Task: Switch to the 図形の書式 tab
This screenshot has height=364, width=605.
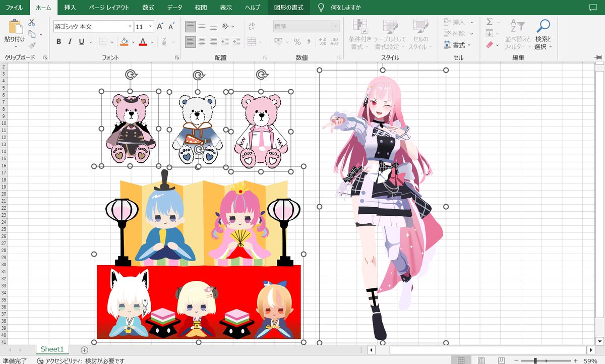Action: pyautogui.click(x=289, y=8)
